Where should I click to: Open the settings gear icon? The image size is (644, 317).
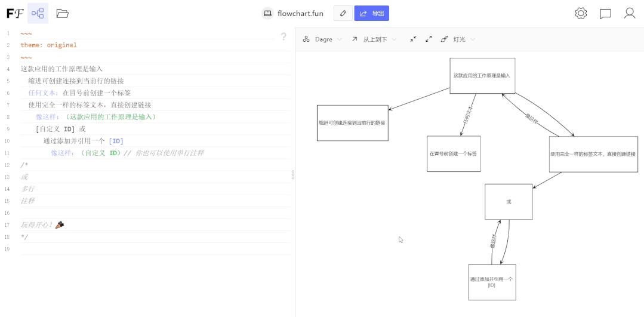pos(581,14)
